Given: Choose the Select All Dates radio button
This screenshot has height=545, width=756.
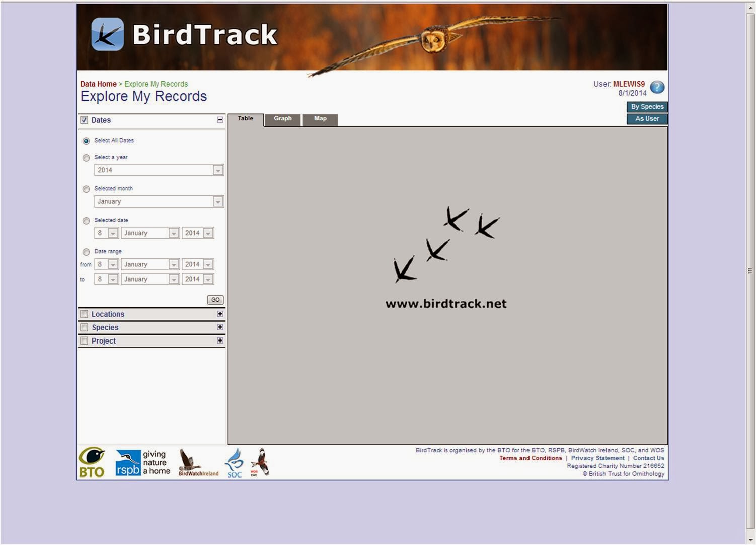Looking at the screenshot, I should tap(86, 141).
